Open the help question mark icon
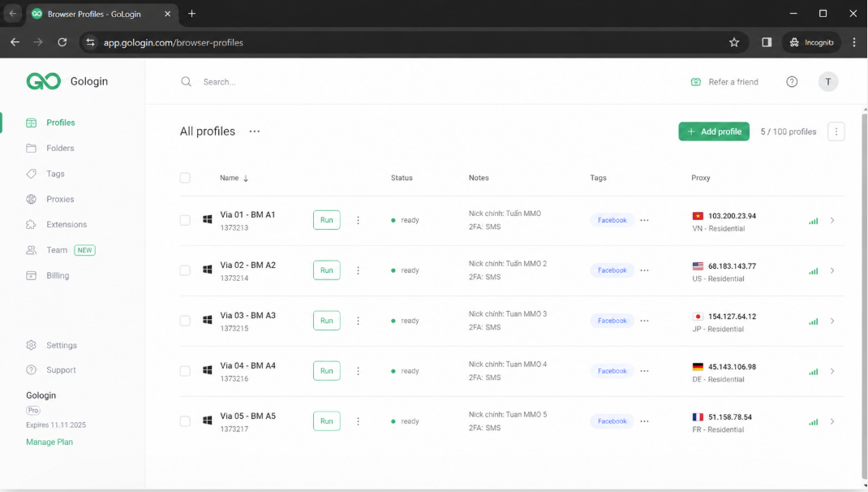The image size is (868, 492). [x=793, y=81]
